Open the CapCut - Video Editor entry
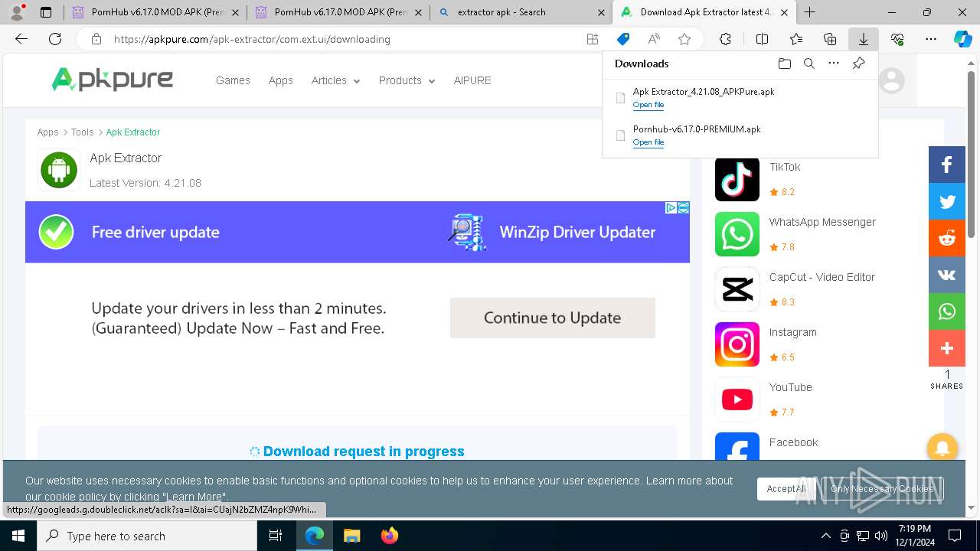Viewport: 980px width, 551px height. [x=796, y=289]
